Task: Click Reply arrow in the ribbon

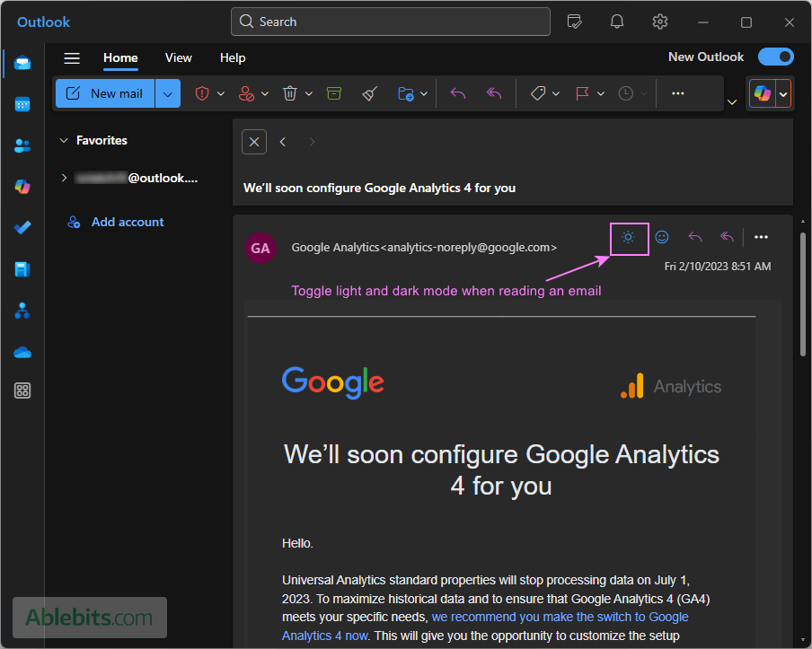Action: coord(458,93)
